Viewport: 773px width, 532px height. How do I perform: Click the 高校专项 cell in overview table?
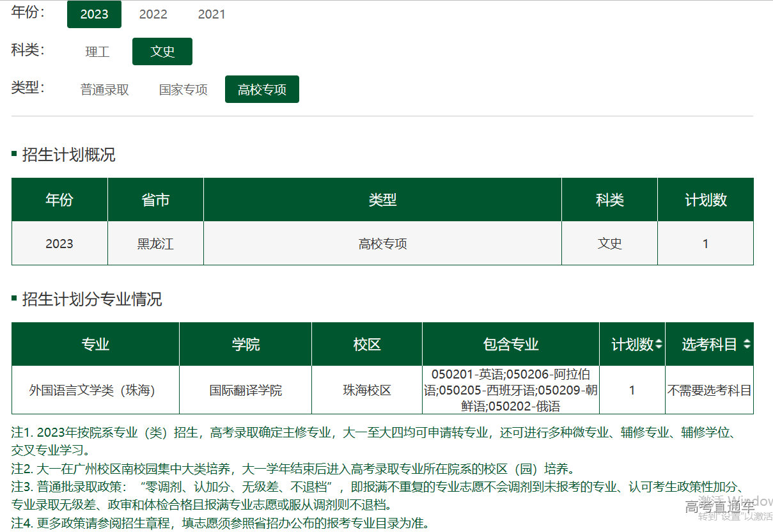[x=382, y=244]
